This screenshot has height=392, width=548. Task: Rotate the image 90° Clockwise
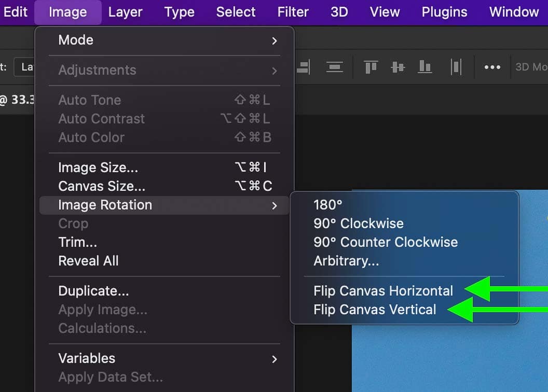pyautogui.click(x=358, y=223)
